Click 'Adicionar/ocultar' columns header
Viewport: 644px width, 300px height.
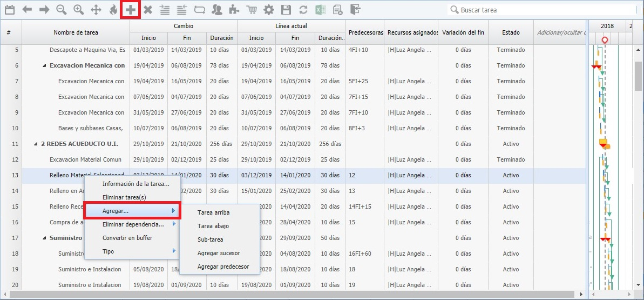tap(560, 32)
